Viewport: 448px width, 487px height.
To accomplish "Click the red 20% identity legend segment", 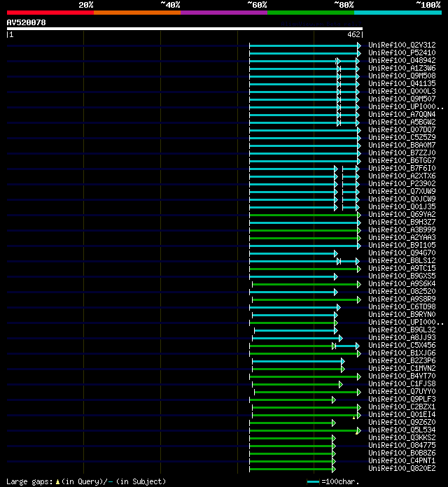I will coord(50,13).
